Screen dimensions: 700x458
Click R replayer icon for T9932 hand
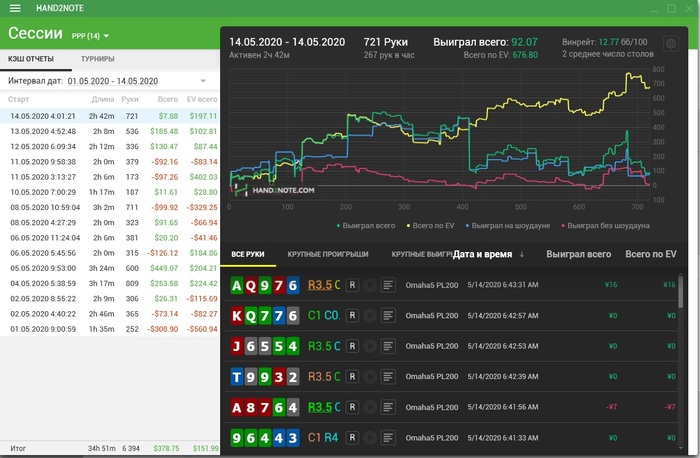click(x=352, y=376)
